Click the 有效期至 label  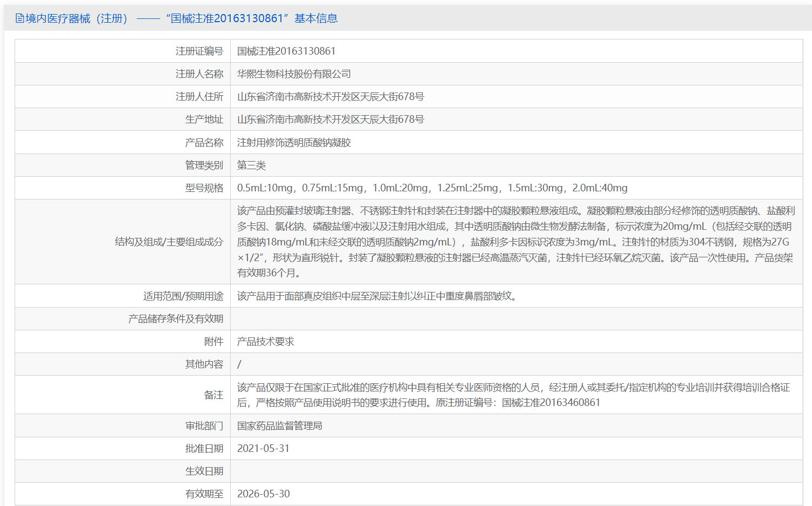point(204,494)
